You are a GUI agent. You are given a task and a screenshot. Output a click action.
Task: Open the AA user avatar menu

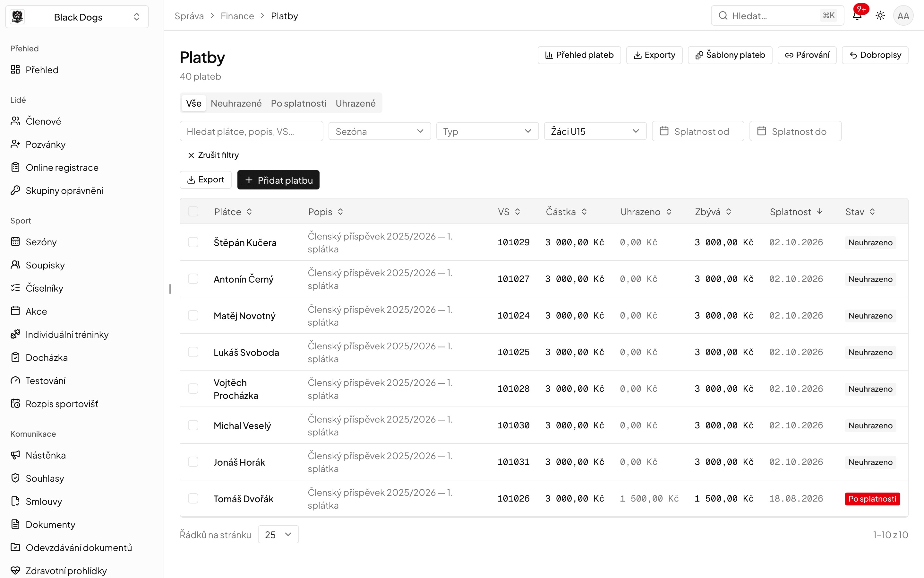(903, 16)
